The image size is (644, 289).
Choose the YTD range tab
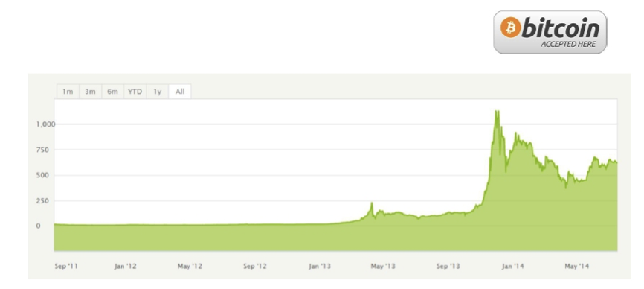[135, 92]
